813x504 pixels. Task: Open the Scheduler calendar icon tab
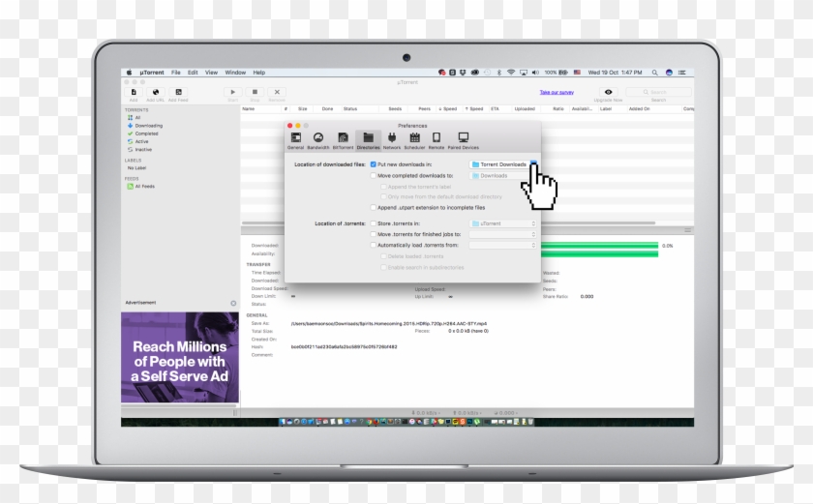pos(414,140)
